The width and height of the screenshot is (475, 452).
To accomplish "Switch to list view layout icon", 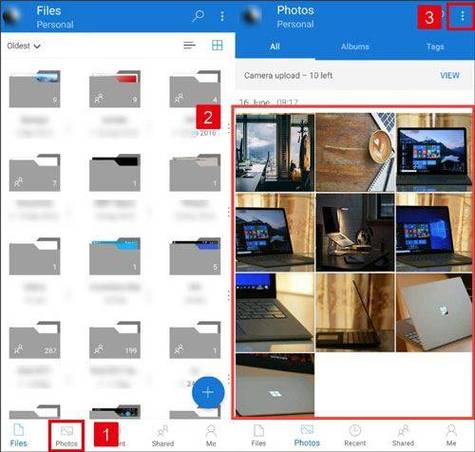I will pyautogui.click(x=189, y=45).
